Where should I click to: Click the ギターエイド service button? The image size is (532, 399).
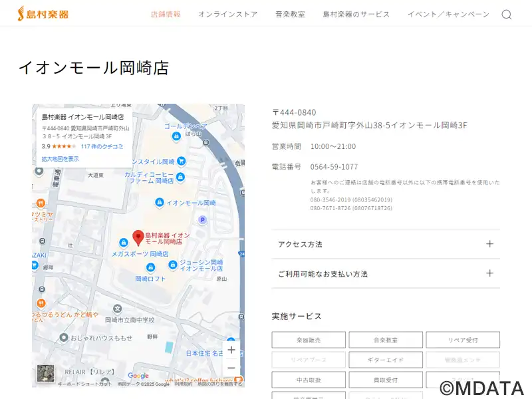pyautogui.click(x=386, y=360)
